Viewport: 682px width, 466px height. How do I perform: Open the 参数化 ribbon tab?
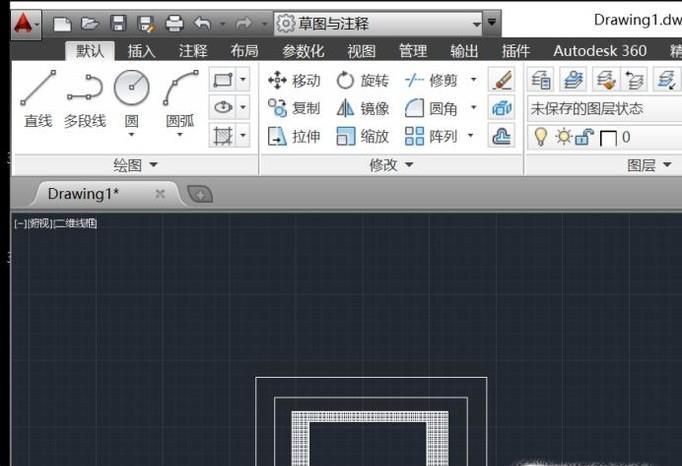click(x=303, y=51)
